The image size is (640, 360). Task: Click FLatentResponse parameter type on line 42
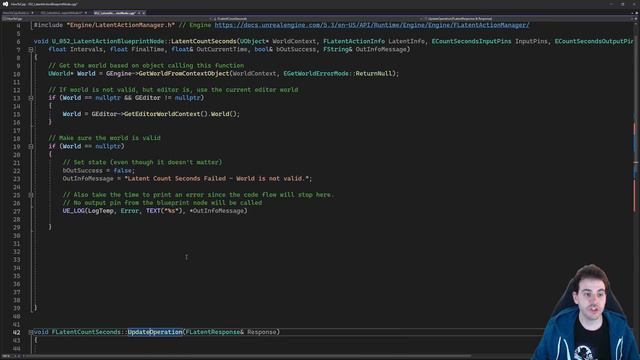[213, 332]
